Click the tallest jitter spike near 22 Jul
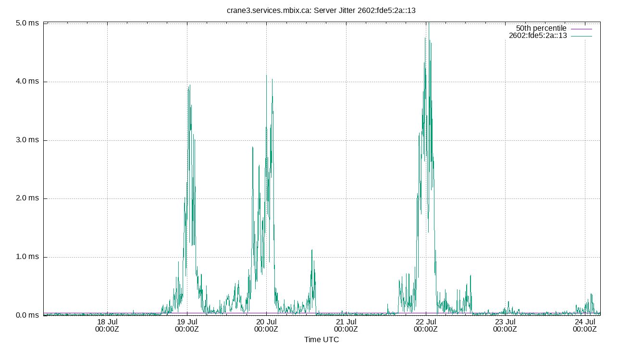The width and height of the screenshot is (644, 346). click(428, 24)
